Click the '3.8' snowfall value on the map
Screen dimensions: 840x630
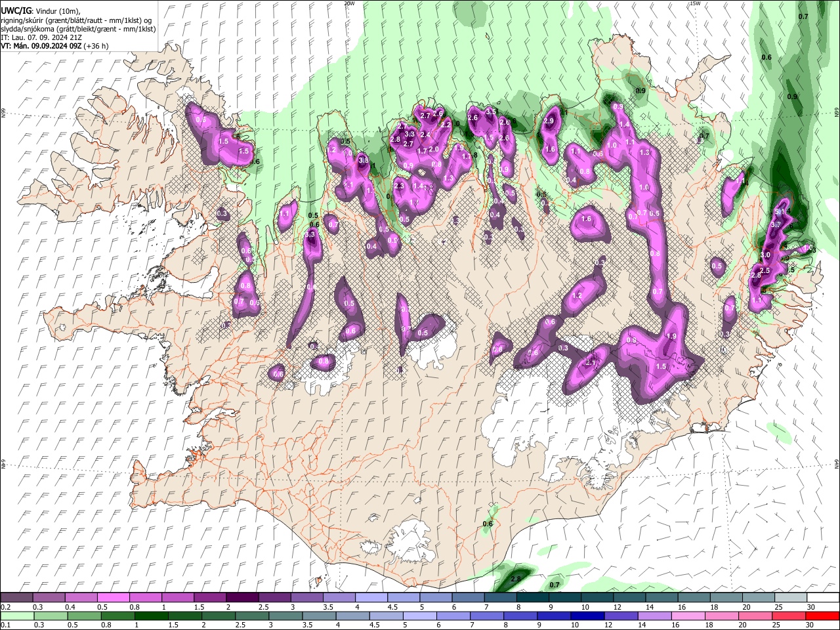coord(364,160)
